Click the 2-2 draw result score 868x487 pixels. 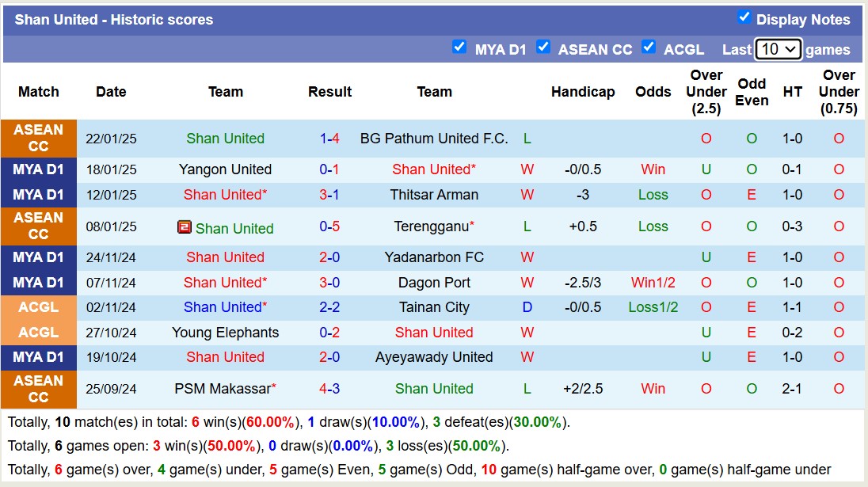329,307
